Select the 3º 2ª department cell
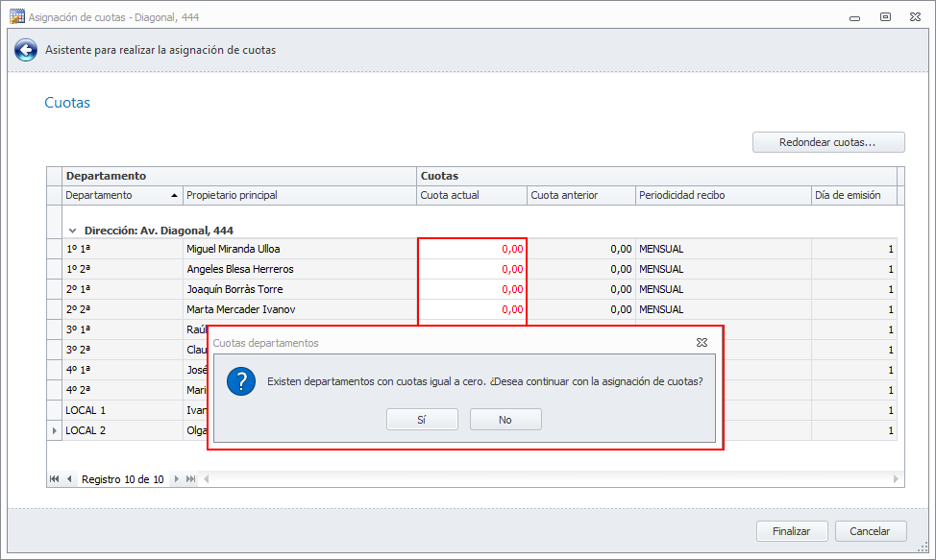 122,350
